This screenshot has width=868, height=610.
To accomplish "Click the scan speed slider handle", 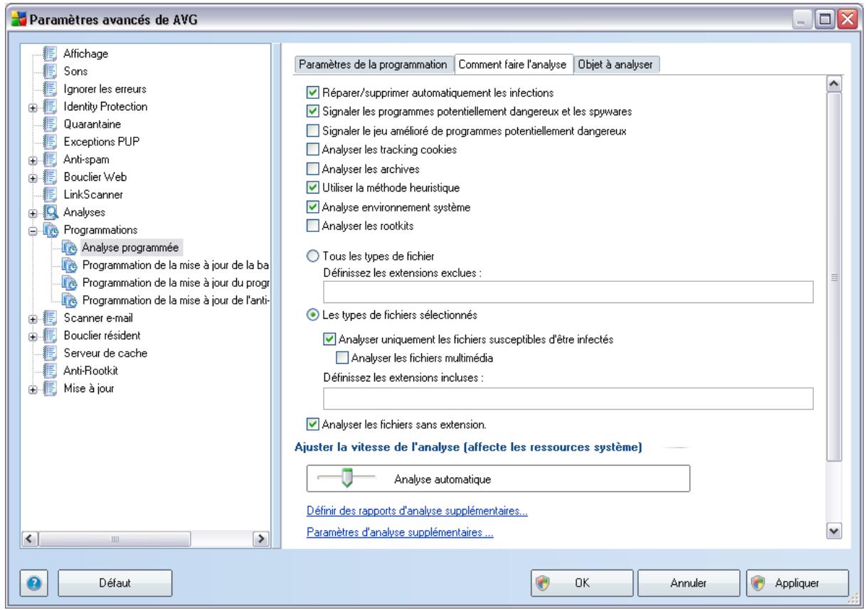I will (x=348, y=479).
